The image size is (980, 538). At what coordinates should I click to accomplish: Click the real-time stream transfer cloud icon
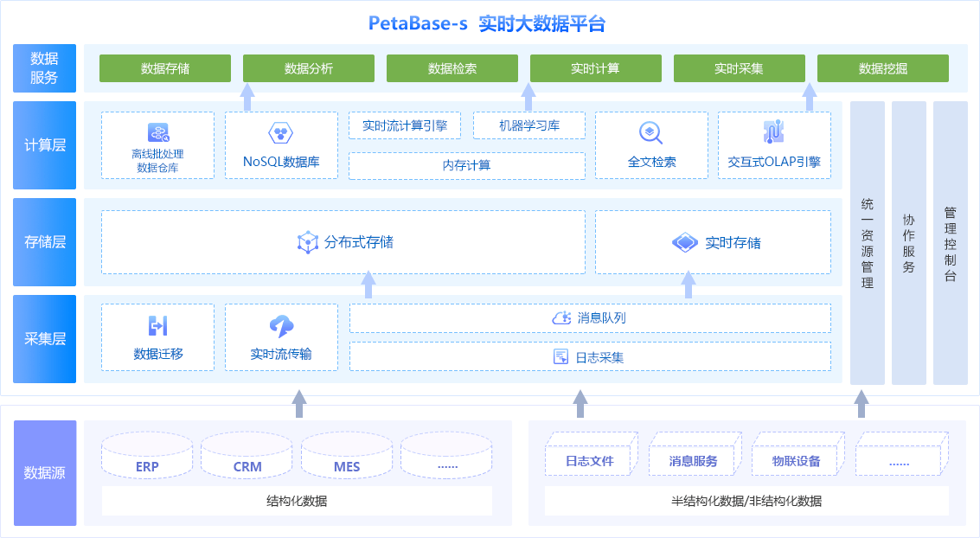tap(281, 326)
